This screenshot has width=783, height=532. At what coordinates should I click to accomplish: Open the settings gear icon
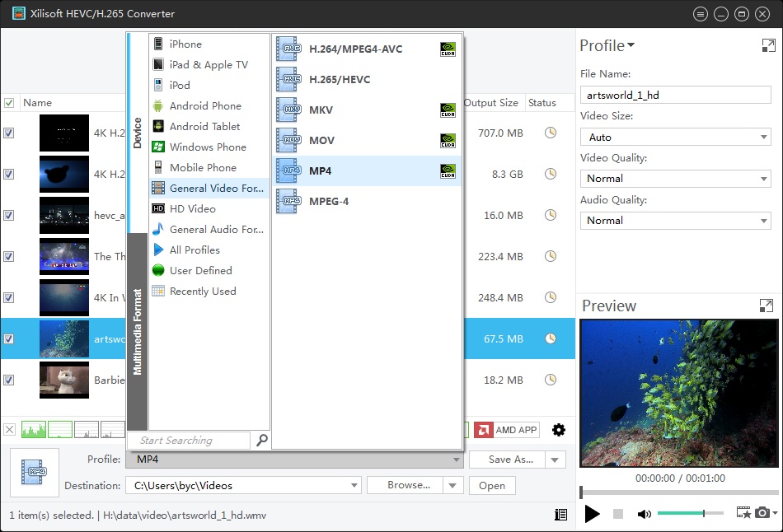(559, 429)
